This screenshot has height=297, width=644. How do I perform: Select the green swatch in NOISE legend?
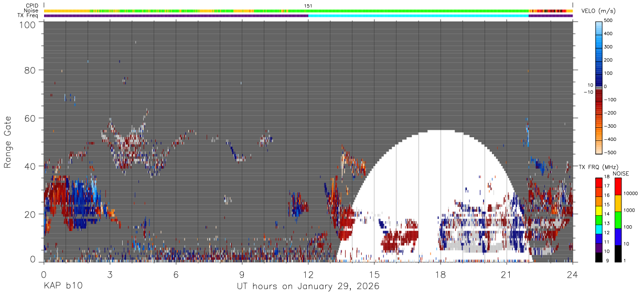click(x=618, y=220)
